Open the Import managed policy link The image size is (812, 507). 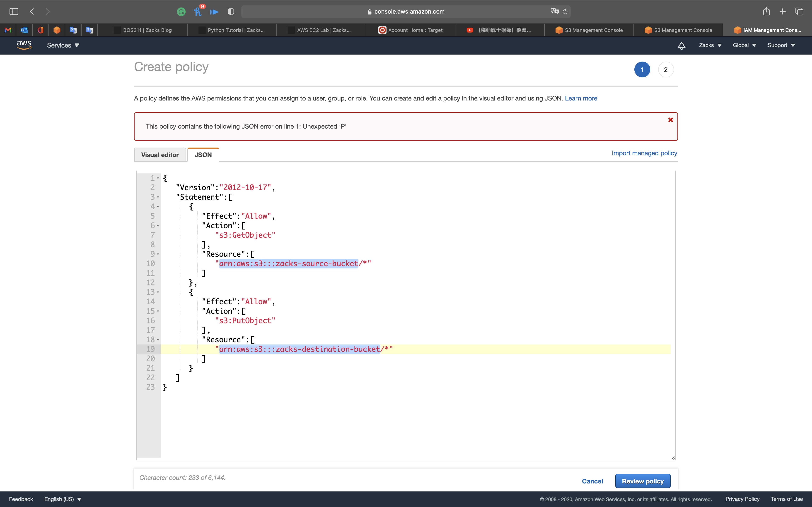[x=644, y=153]
